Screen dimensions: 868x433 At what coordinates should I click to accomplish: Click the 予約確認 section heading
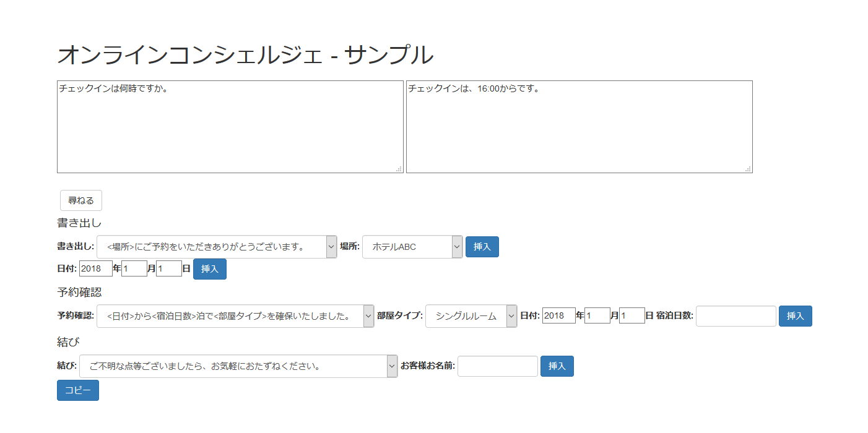79,292
